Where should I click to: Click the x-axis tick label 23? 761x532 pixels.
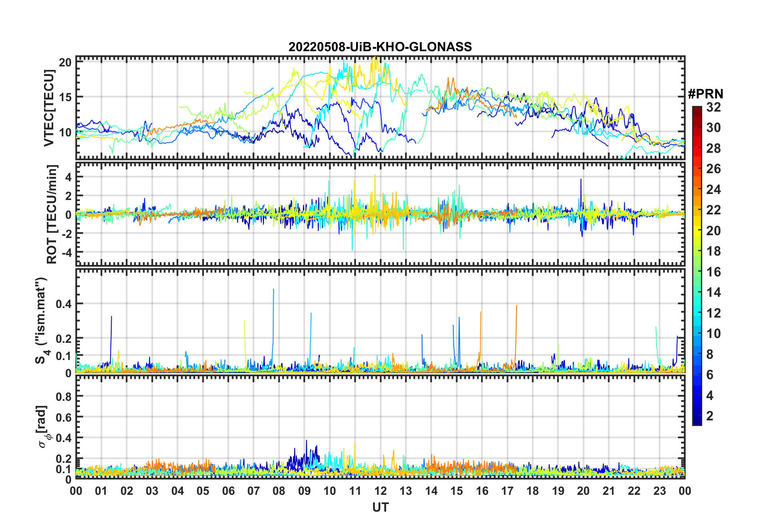659,491
